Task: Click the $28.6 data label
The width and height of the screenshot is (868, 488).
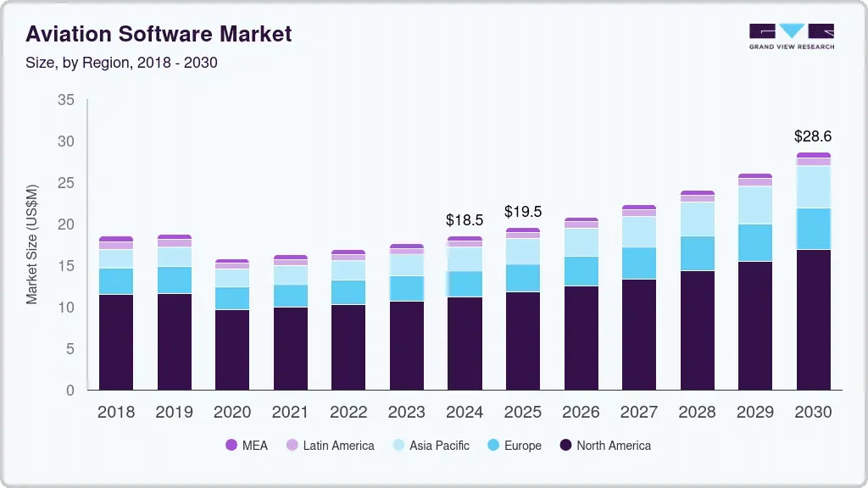Action: click(x=813, y=136)
